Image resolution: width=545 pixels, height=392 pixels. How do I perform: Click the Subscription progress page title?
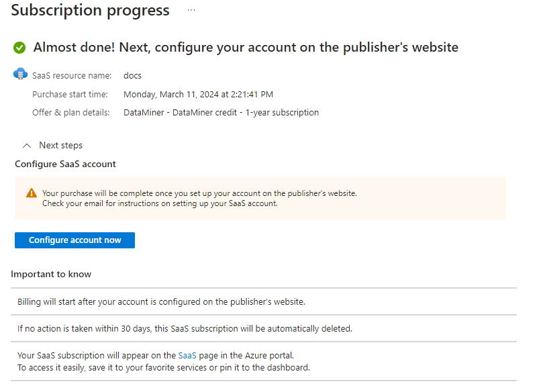[x=91, y=11]
